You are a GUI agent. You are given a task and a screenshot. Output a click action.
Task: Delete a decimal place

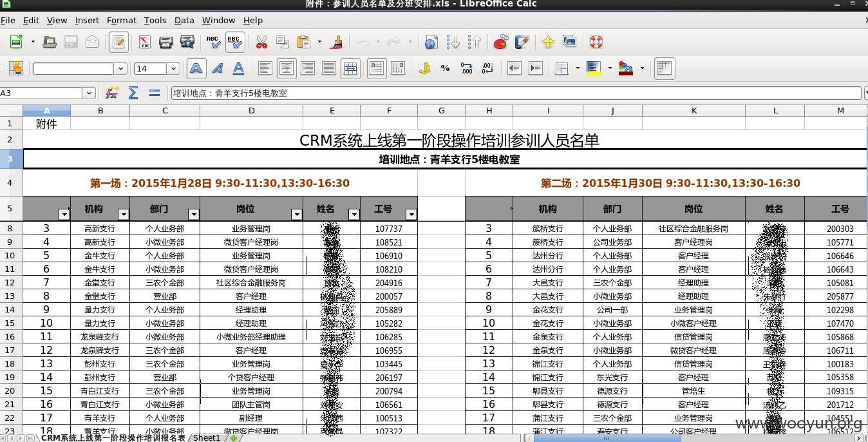coord(488,68)
